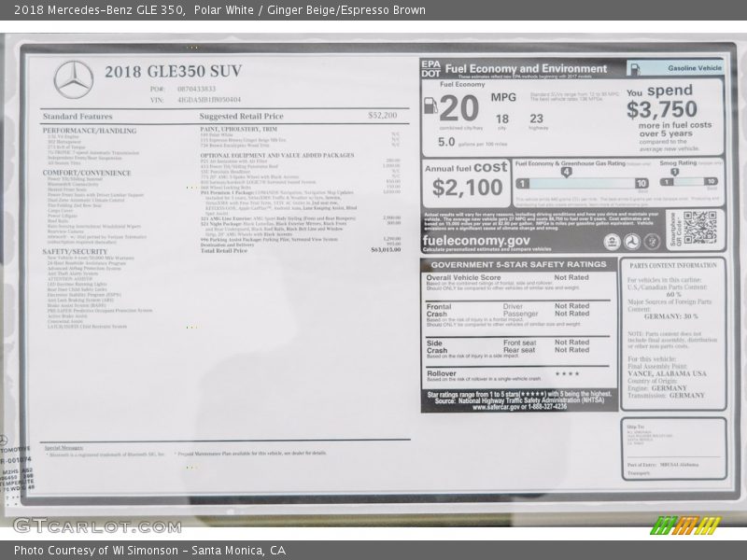Click the Special Messages label

[x=63, y=448]
